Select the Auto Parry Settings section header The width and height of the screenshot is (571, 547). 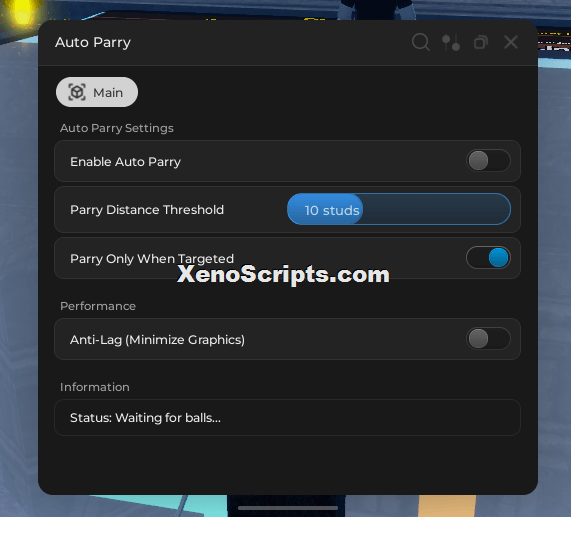[x=117, y=128]
